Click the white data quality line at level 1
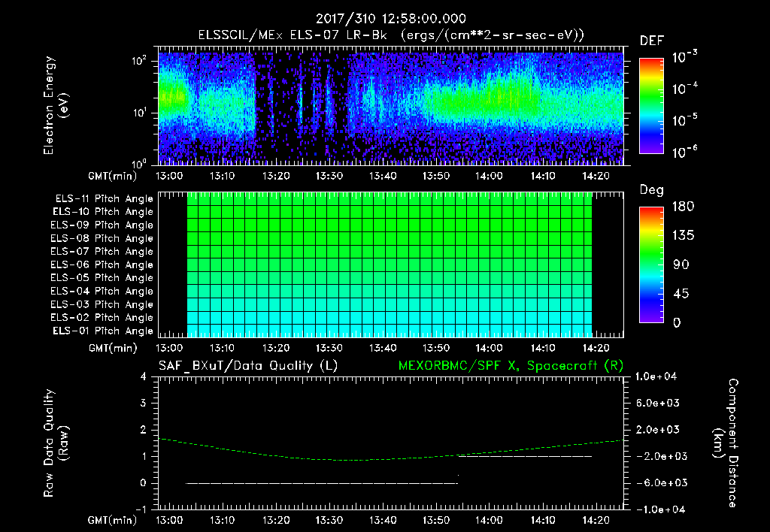This screenshot has width=770, height=532. (524, 456)
